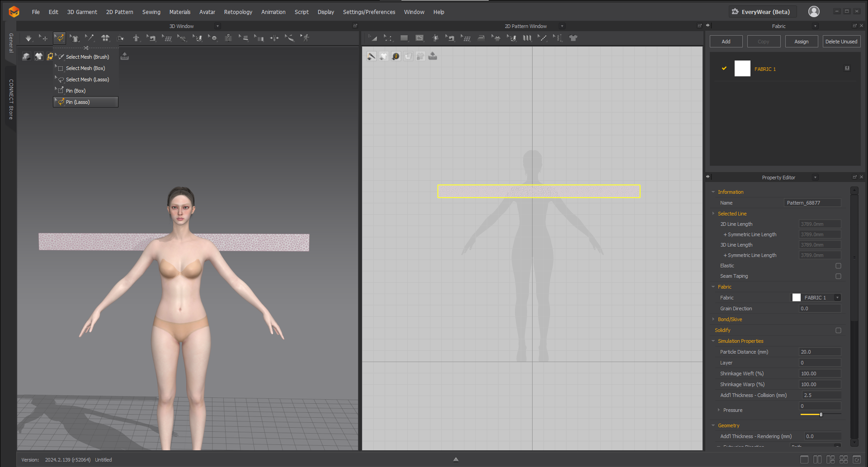Click the Grain Direction value field
The image size is (868, 467).
(x=820, y=308)
